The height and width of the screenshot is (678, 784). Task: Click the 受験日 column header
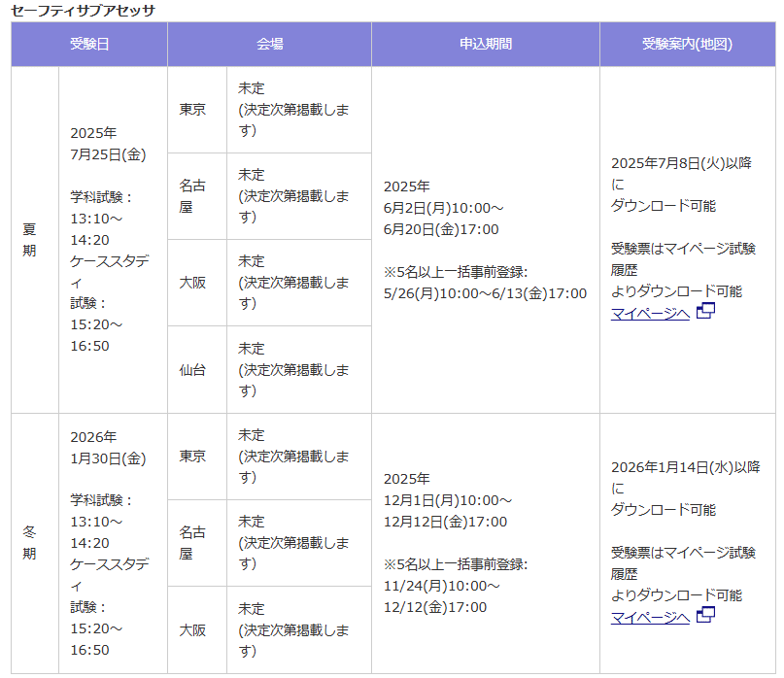tap(88, 44)
